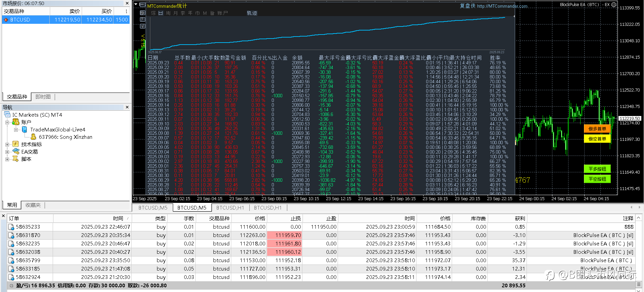This screenshot has width=644, height=292.
Task: Click the 技术指标 indicators icon in navigator
Action: click(x=15, y=144)
